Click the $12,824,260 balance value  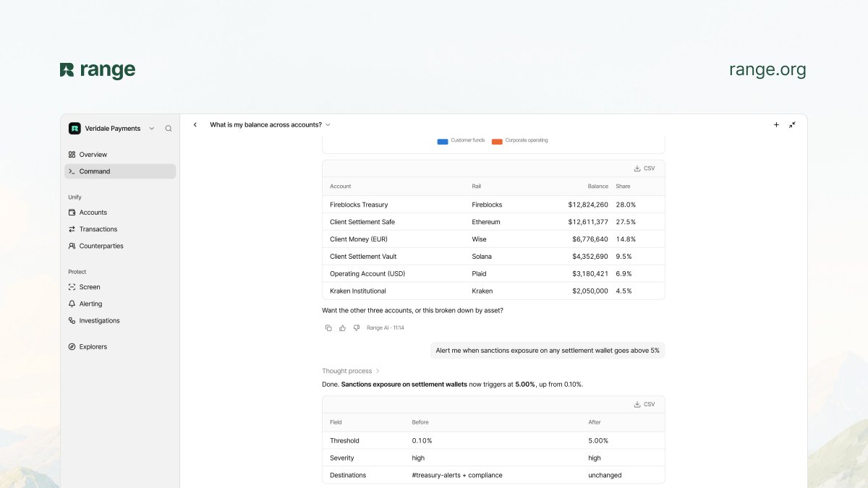[588, 205]
